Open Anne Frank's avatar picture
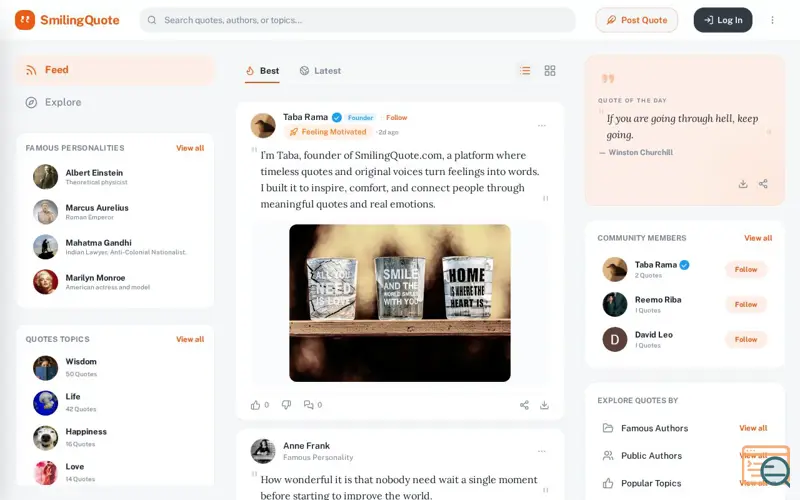 pyautogui.click(x=263, y=451)
